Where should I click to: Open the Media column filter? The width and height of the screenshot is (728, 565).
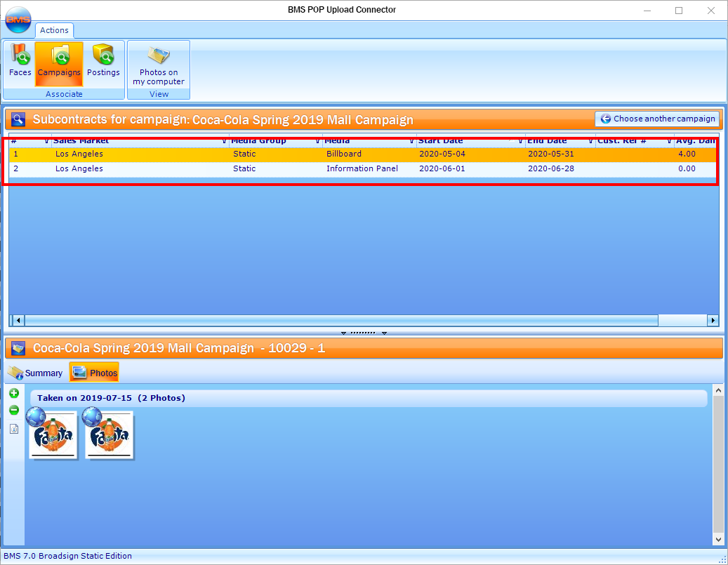411,140
